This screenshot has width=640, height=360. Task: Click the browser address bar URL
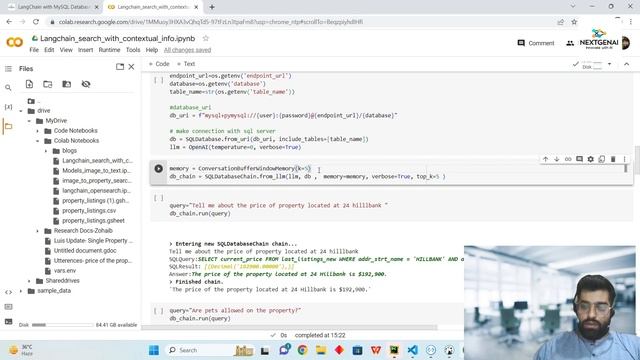211,22
